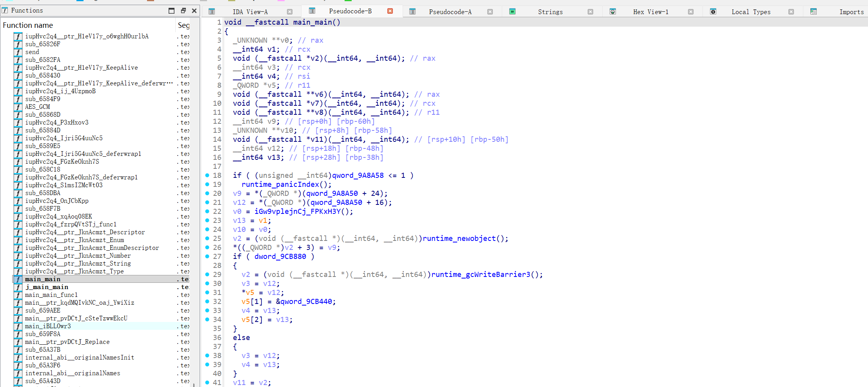Click the function icon beside AES_GCM
This screenshot has height=387, width=868.
pos(18,107)
